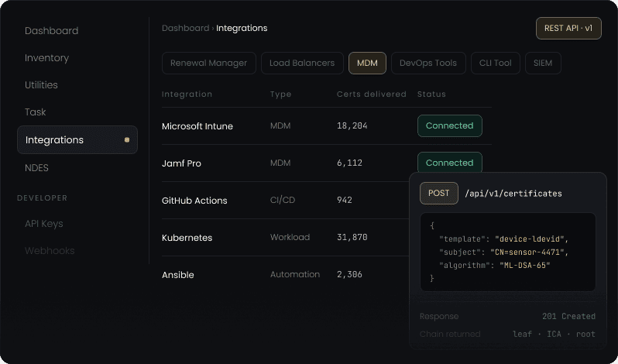Screen dimensions: 618x364
Task: Click the 201 Created response value
Action: click(568, 316)
